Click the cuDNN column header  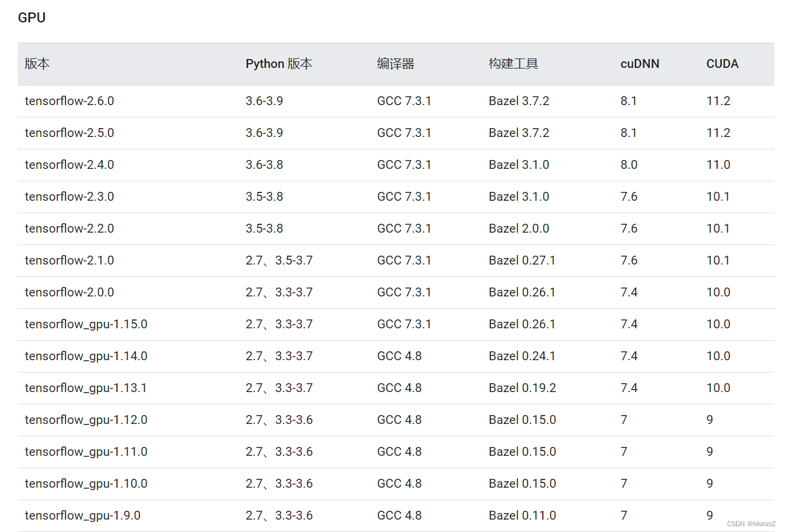640,64
